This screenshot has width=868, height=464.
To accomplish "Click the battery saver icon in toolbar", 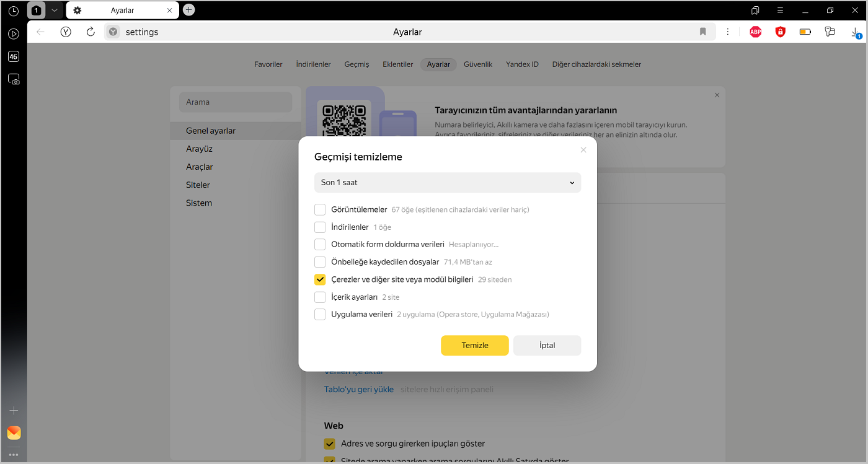I will [805, 32].
